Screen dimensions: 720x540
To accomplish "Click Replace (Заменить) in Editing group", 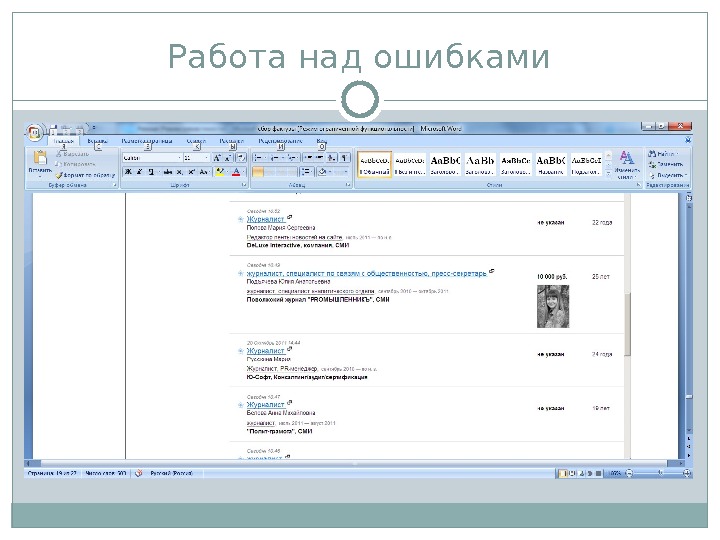I will 665,164.
